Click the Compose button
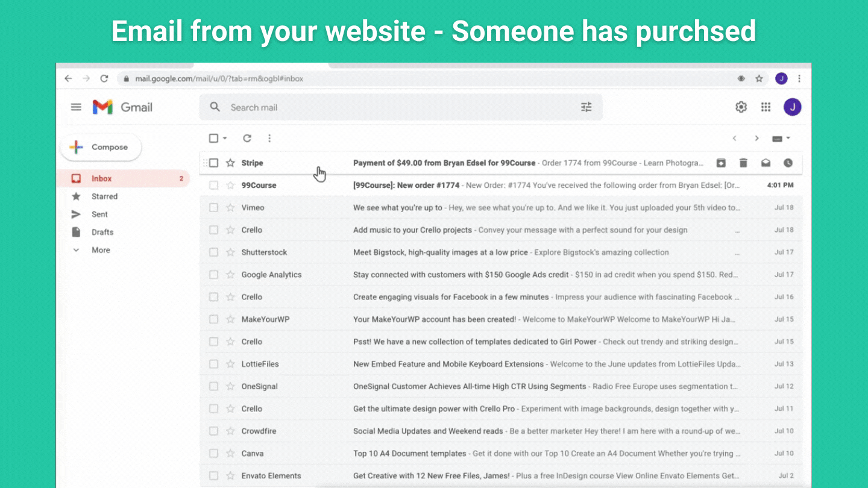 pyautogui.click(x=101, y=147)
